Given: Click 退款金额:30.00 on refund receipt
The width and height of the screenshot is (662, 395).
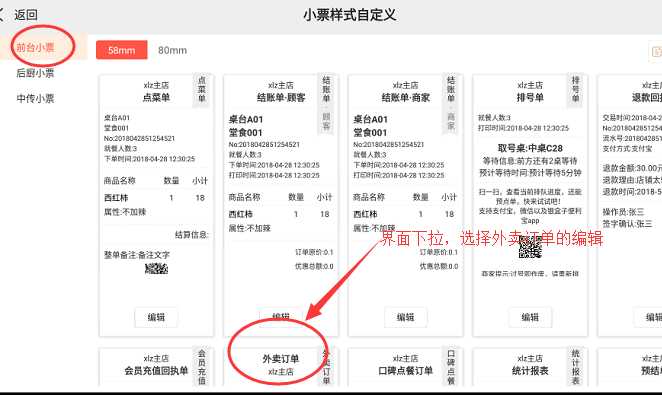Looking at the screenshot, I should click(632, 168).
